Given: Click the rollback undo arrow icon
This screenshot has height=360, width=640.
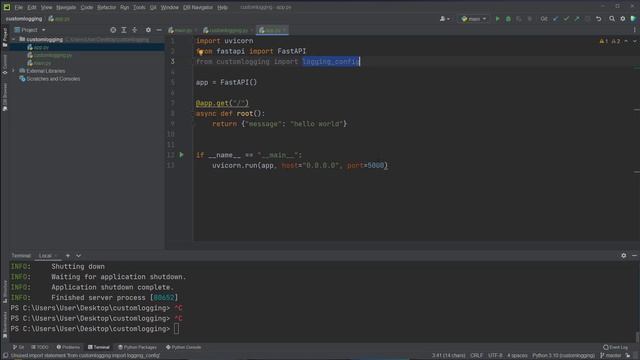Looking at the screenshot, I should point(598,19).
